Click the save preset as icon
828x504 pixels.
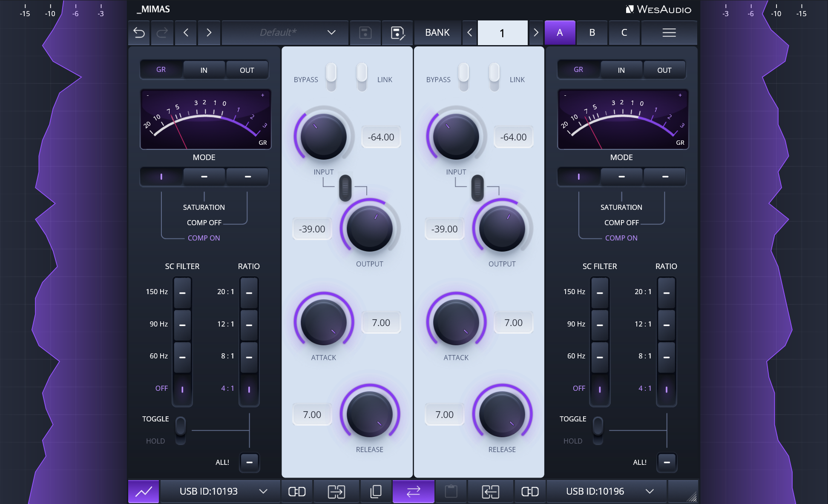[397, 33]
